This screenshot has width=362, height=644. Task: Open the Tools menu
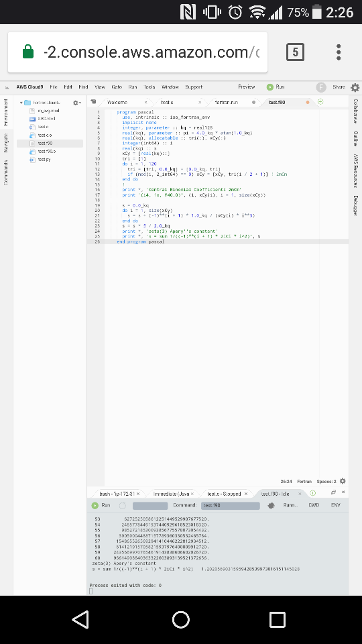pyautogui.click(x=149, y=87)
